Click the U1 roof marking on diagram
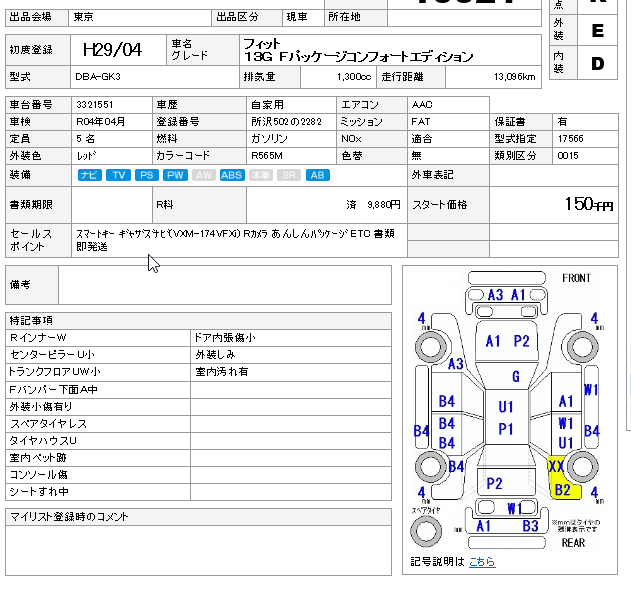This screenshot has height=608, width=631. 506,407
